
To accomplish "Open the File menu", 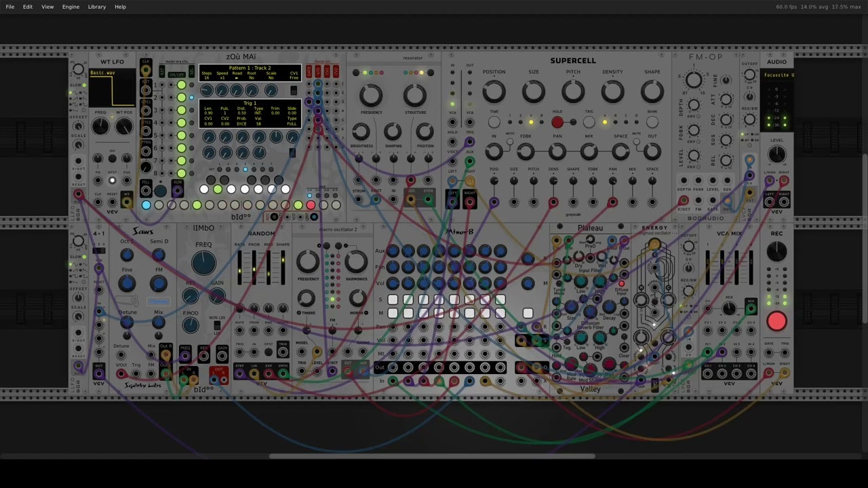I will pyautogui.click(x=10, y=7).
